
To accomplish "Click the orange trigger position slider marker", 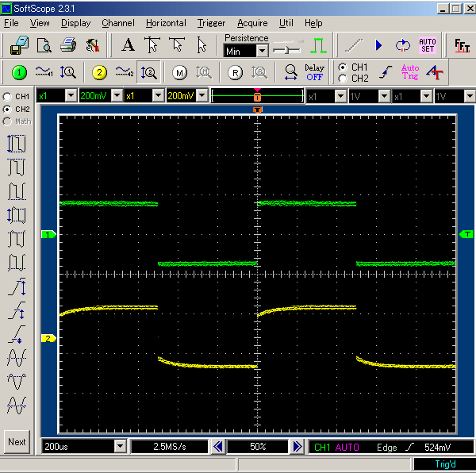I will click(x=257, y=96).
